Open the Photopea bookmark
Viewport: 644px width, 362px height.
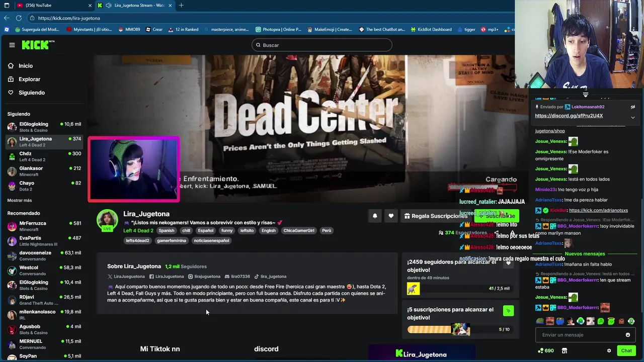pyautogui.click(x=278, y=30)
